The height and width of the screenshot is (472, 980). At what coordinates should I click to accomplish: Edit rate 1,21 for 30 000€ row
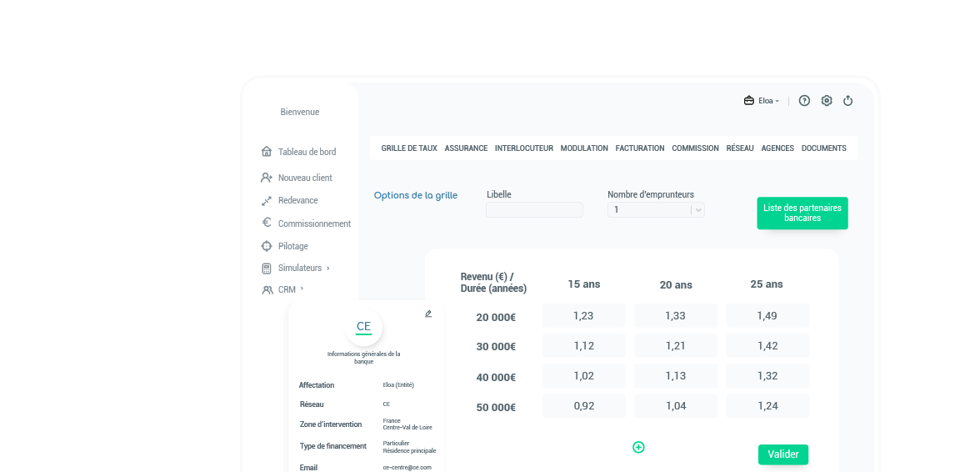tap(676, 346)
